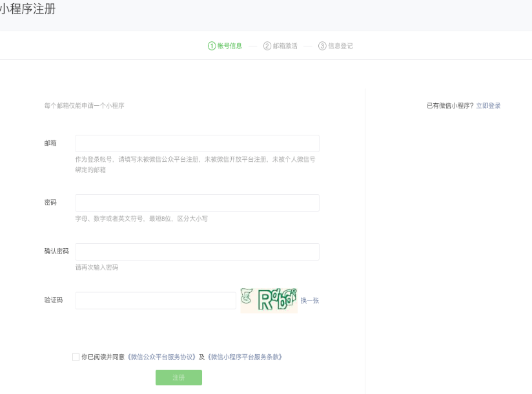The width and height of the screenshot is (532, 394).
Task: Focus the 邮箱 email input field
Action: (197, 143)
